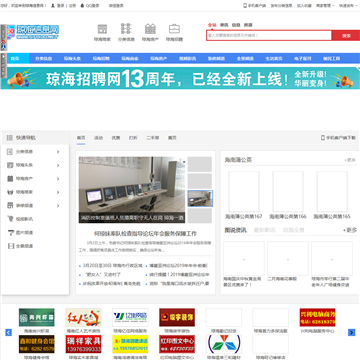Click phone icon beside 手机客户端下载

pos(322,138)
